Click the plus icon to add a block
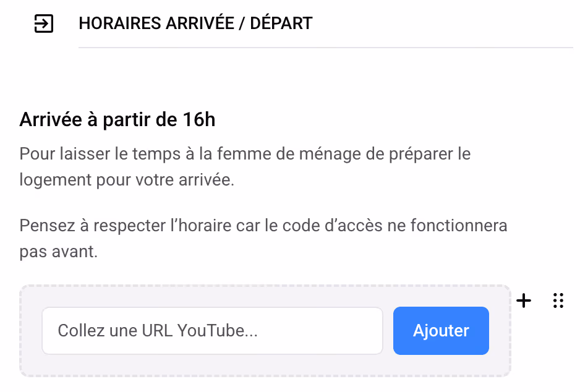The width and height of the screenshot is (580, 392). [523, 300]
